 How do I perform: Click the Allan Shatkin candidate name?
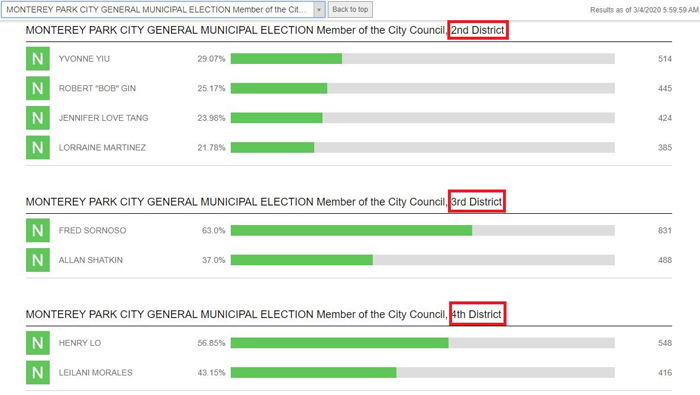(x=91, y=260)
